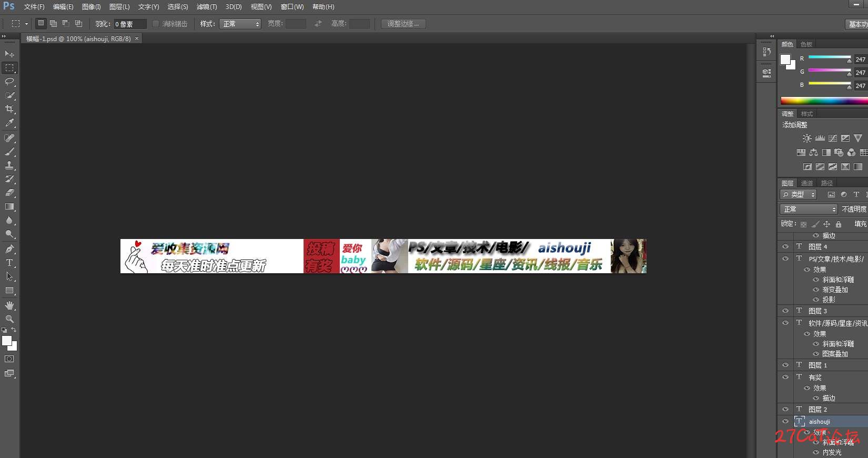Select the Rectangular Marquee tool in toolbox
This screenshot has width=868, height=458.
click(9, 68)
